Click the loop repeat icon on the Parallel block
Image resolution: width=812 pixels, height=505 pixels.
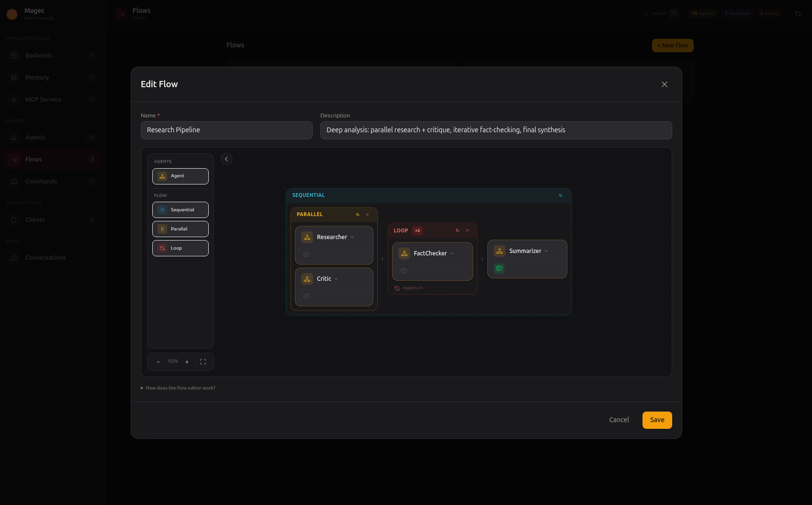(x=358, y=214)
